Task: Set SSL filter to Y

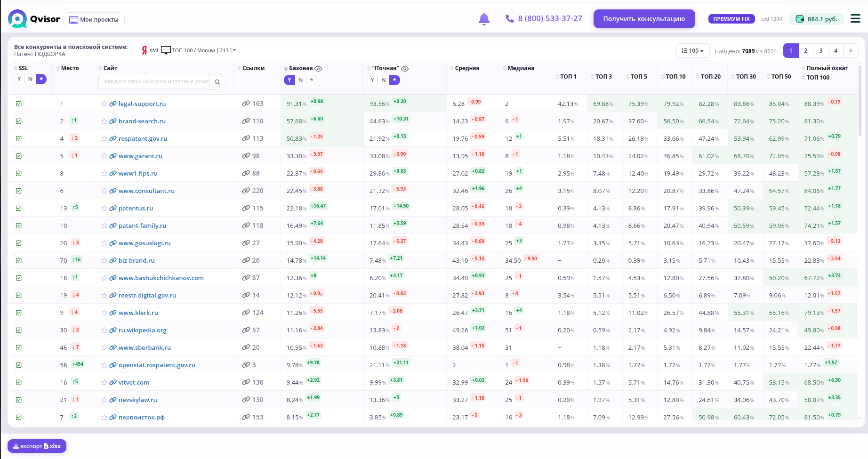Action: click(19, 79)
